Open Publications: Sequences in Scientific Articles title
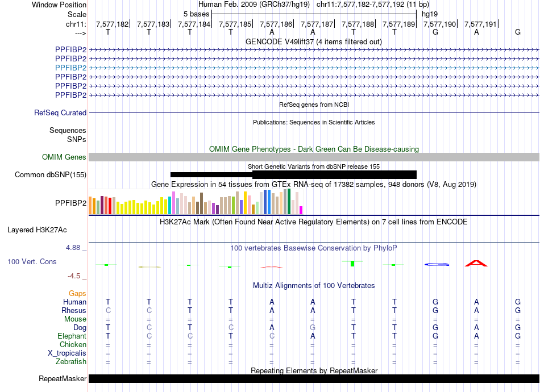 click(x=314, y=122)
